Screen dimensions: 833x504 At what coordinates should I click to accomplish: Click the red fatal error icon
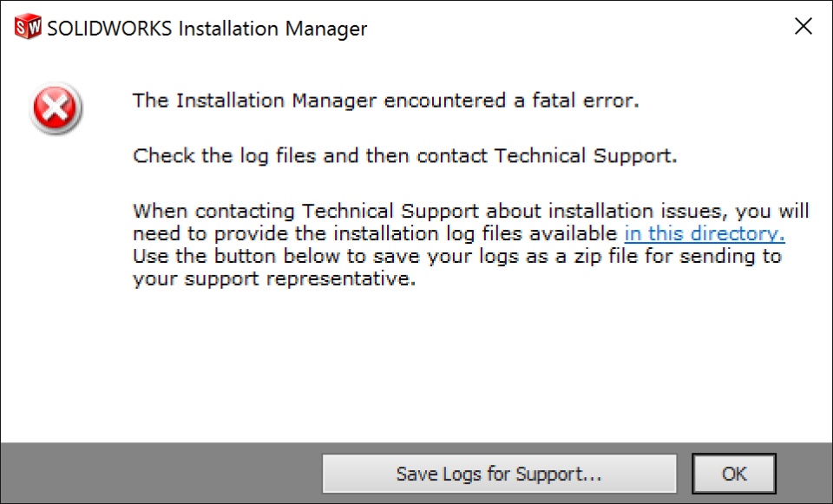pos(56,108)
